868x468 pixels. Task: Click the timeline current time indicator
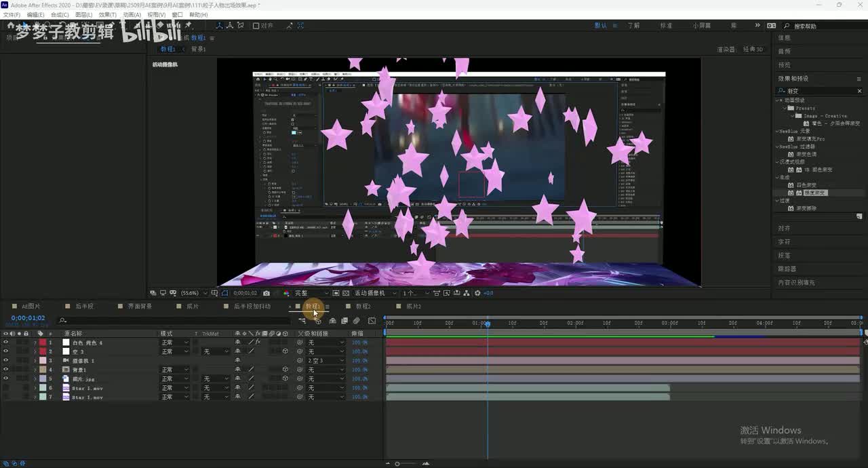488,324
